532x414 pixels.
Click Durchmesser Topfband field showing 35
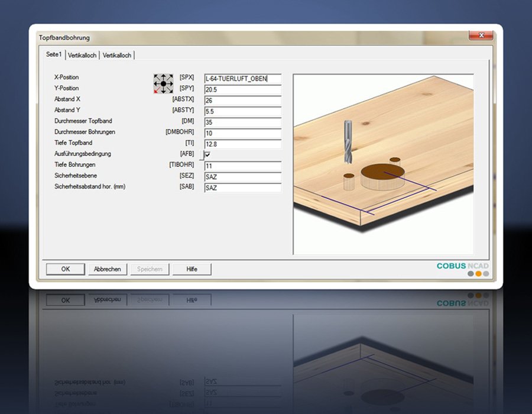(x=242, y=122)
